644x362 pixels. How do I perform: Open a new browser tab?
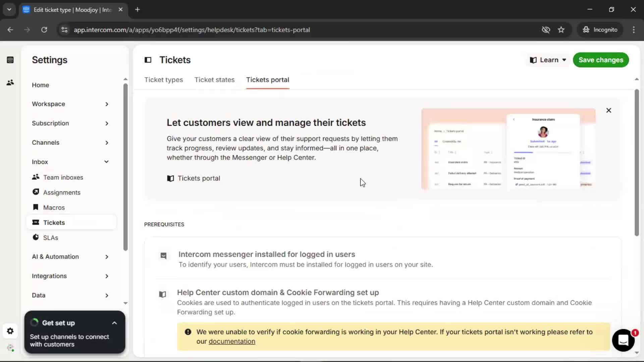[x=138, y=10]
